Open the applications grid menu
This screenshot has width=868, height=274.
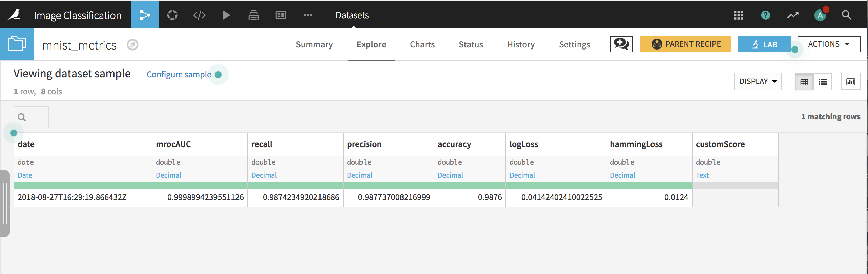pyautogui.click(x=738, y=15)
